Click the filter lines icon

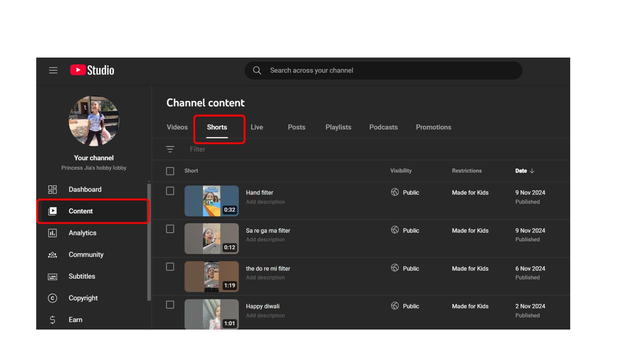tap(170, 149)
